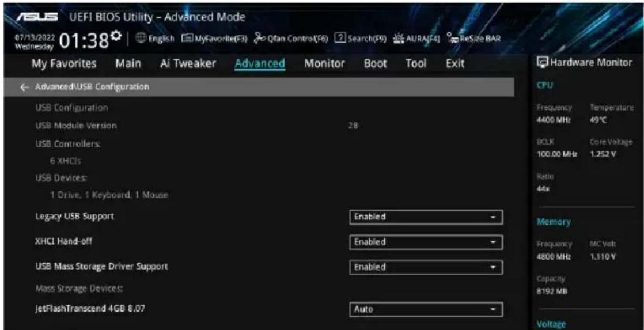Switch to My Favorites tab
Image resolution: width=644 pixels, height=330 pixels.
pyautogui.click(x=64, y=63)
